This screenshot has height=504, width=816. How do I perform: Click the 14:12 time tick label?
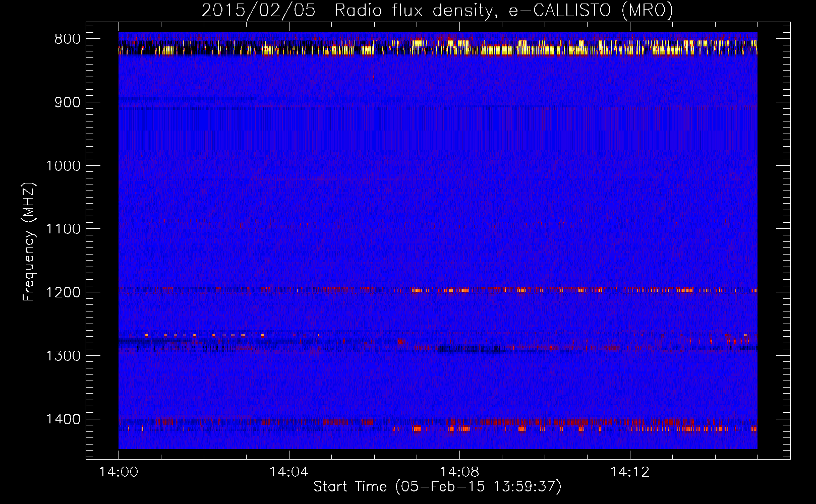click(x=629, y=472)
